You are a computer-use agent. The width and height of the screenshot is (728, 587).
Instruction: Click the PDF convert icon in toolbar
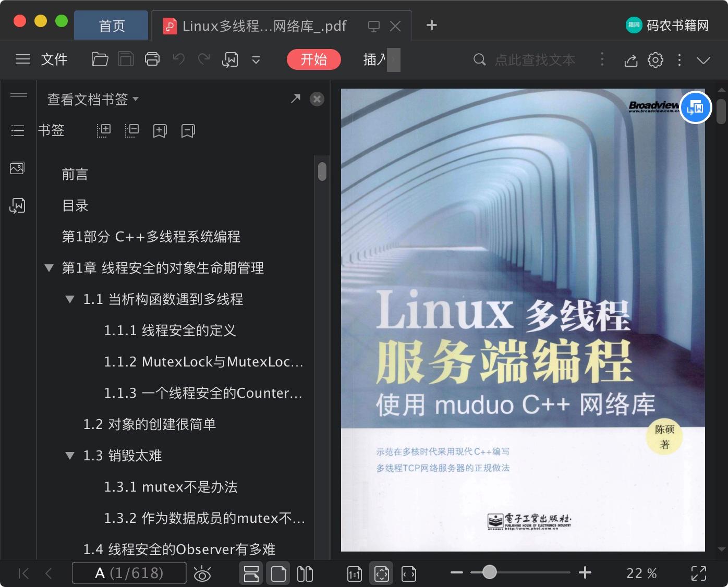tap(230, 60)
